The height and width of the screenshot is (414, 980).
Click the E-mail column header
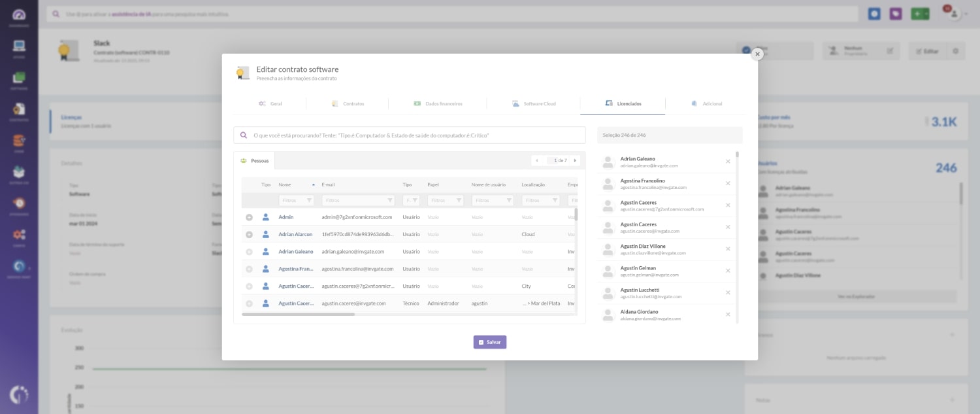point(328,184)
